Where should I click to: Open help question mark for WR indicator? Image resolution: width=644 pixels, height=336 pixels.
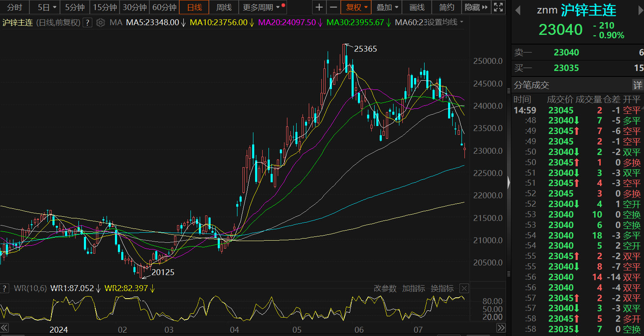pos(5,288)
